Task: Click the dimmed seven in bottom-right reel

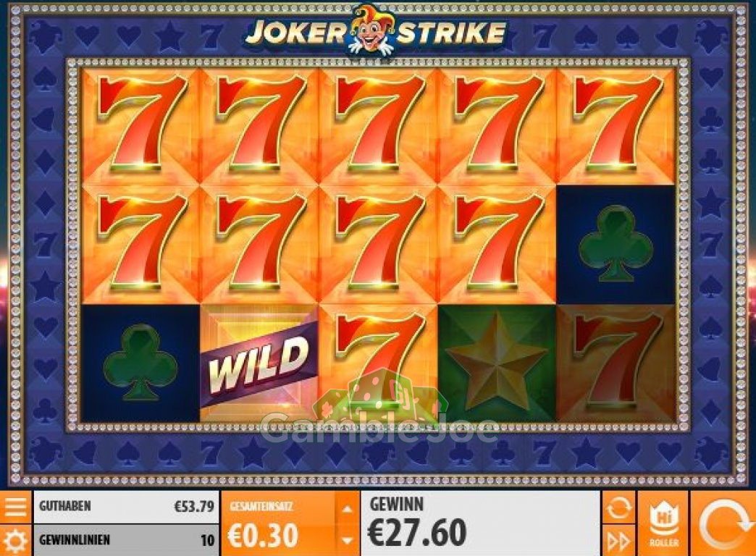Action: click(616, 363)
